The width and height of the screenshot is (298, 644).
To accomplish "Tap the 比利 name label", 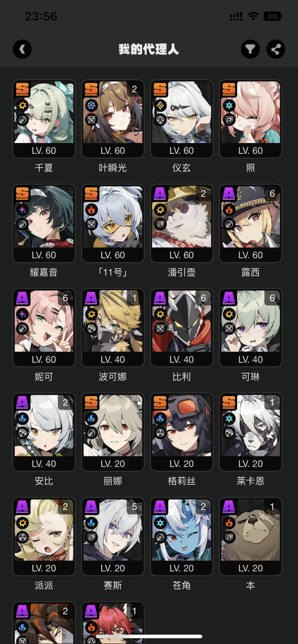I will [x=181, y=377].
